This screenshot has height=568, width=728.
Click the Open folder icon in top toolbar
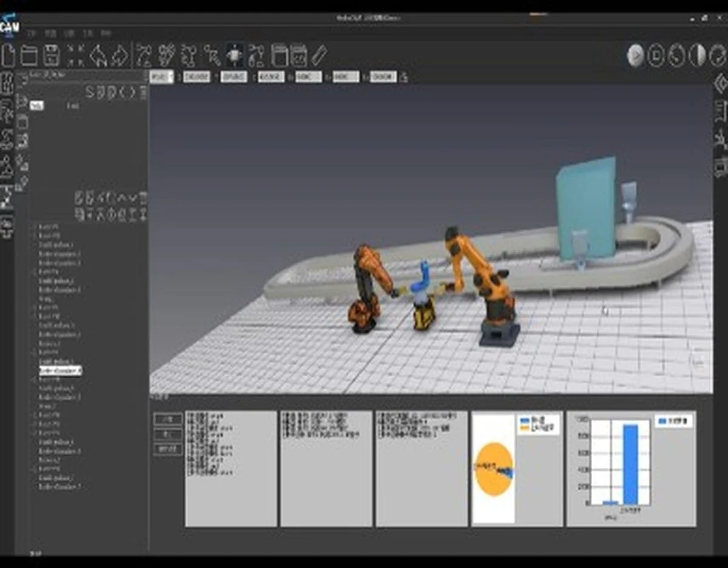point(29,56)
